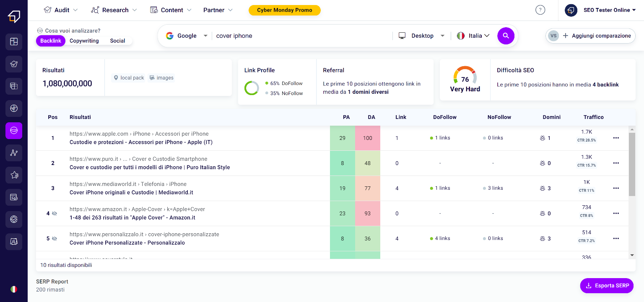This screenshot has width=644, height=302.
Task: Click the VS comparison badge
Action: click(553, 36)
